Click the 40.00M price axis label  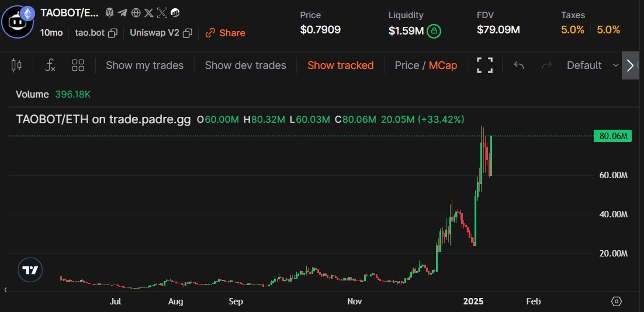614,214
